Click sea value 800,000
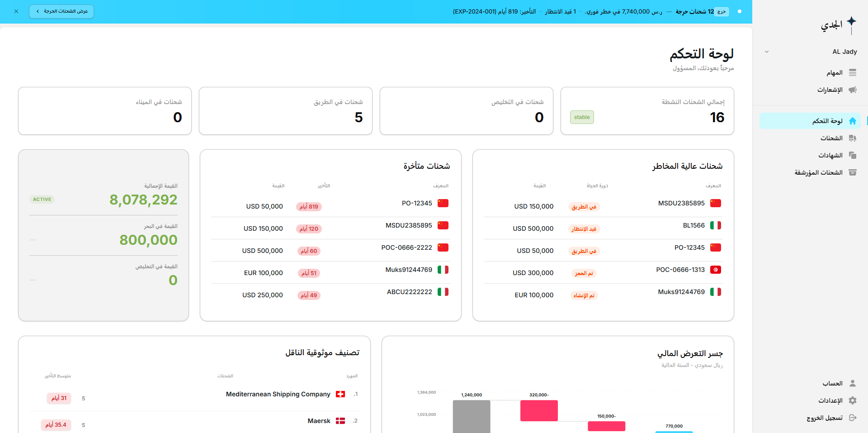The height and width of the screenshot is (433, 868). click(x=148, y=240)
